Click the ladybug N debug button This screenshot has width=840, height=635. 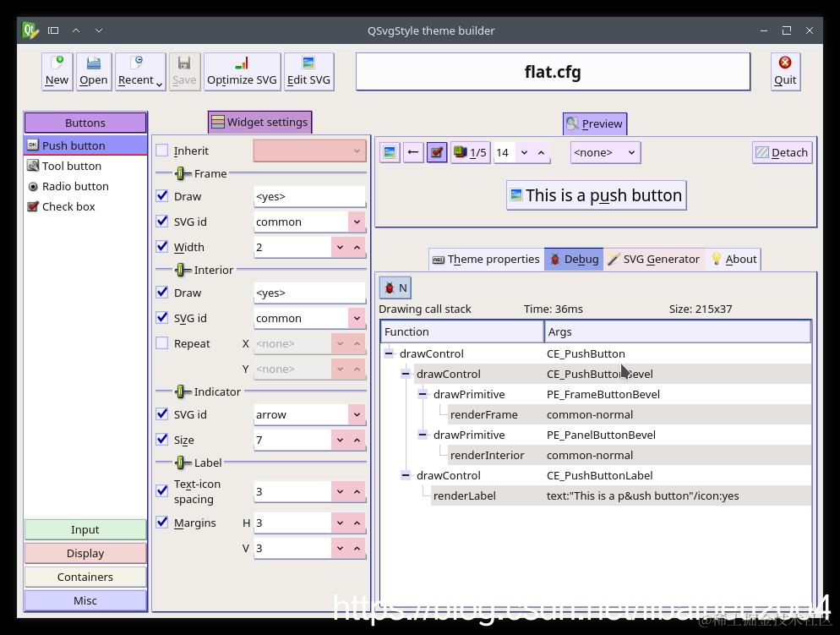[x=395, y=287]
